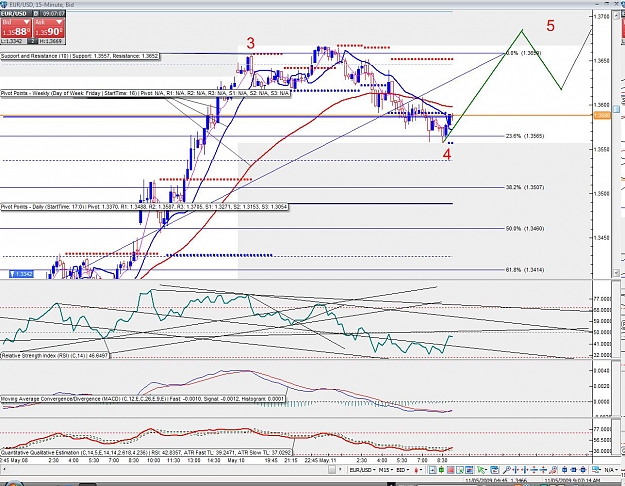
Task: Click the EUR/USD label in quote panel
Action: 14,14
